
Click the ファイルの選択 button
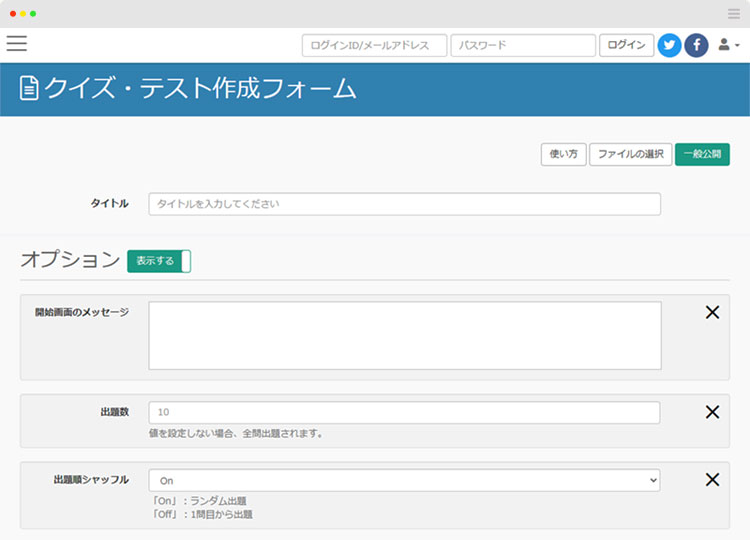click(630, 154)
